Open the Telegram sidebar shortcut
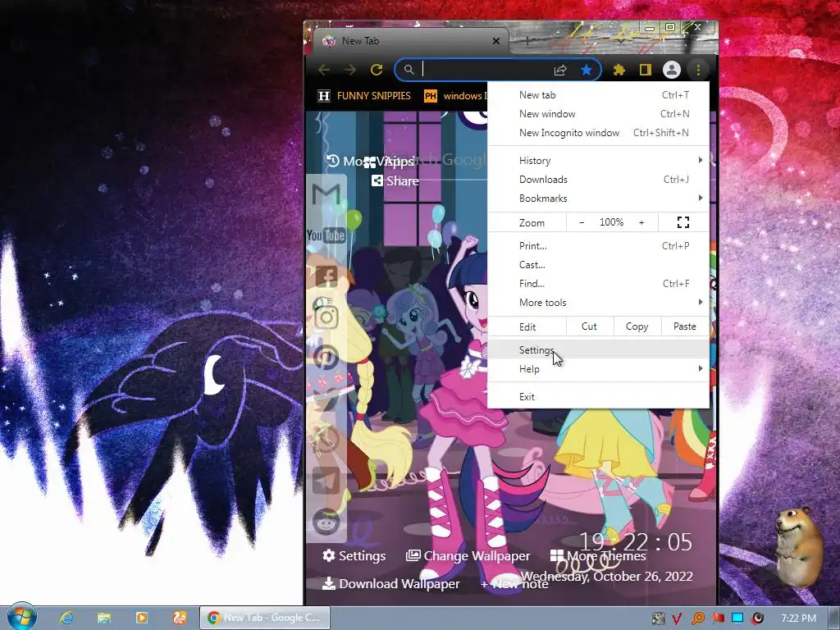This screenshot has height=630, width=840. pos(326,481)
